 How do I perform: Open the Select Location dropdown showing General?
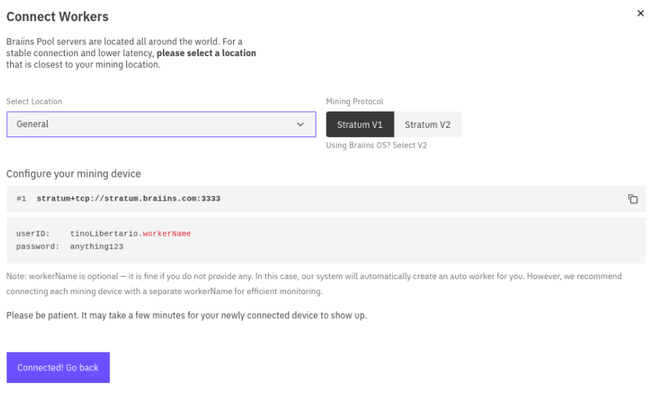pos(160,124)
